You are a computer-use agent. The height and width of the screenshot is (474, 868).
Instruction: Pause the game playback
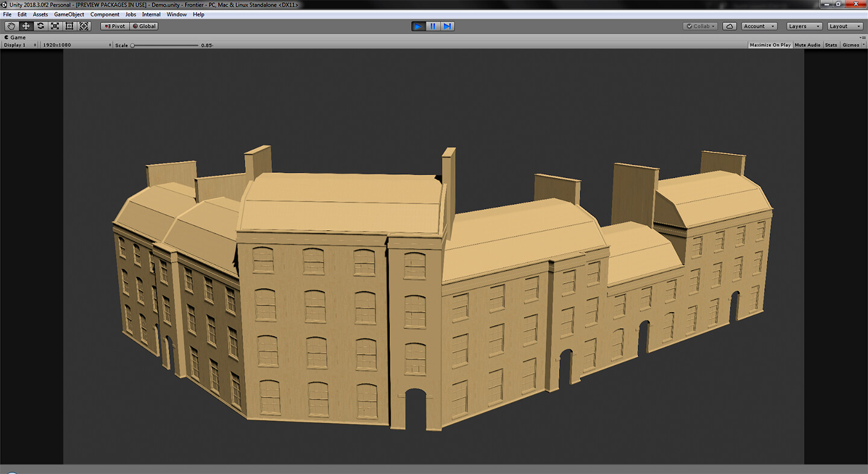[x=433, y=26]
